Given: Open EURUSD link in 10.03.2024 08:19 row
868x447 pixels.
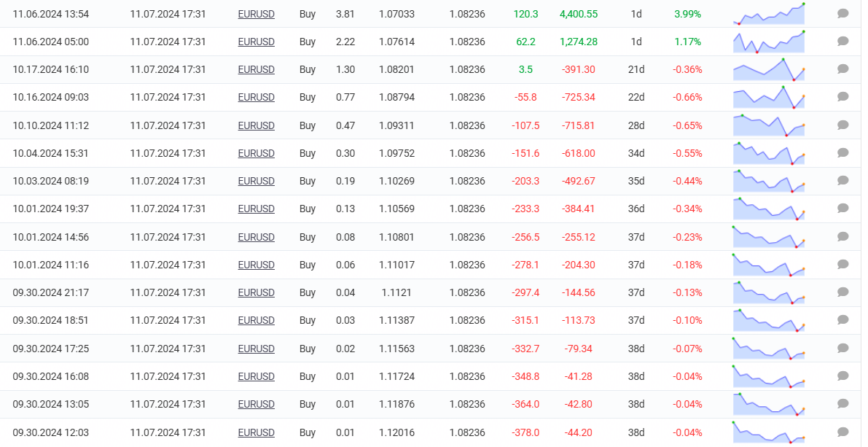Looking at the screenshot, I should (x=256, y=181).
